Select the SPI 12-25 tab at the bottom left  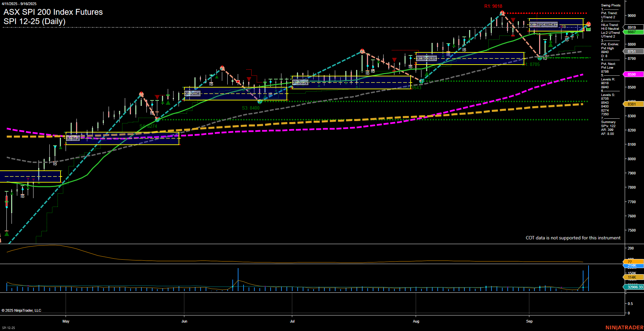[8, 328]
